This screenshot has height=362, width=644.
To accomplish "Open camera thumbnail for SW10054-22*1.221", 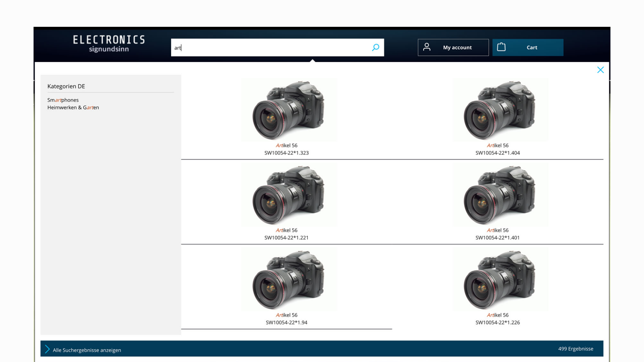I will point(289,195).
